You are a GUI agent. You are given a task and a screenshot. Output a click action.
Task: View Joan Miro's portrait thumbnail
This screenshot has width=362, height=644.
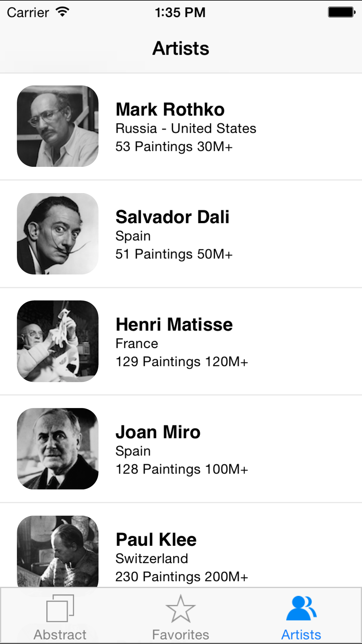point(58,449)
